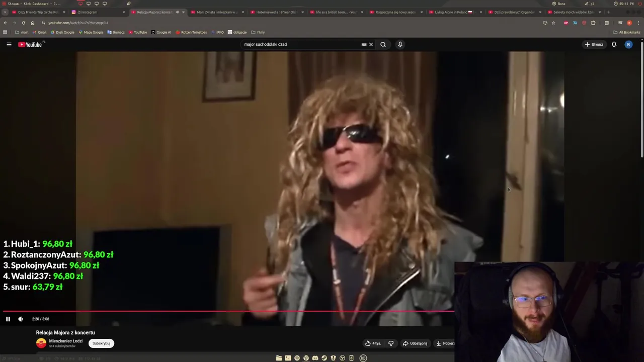Image resolution: width=644 pixels, height=362 pixels.
Task: Open the Mieszkaniec Łodzi channel avatar
Action: (41, 343)
